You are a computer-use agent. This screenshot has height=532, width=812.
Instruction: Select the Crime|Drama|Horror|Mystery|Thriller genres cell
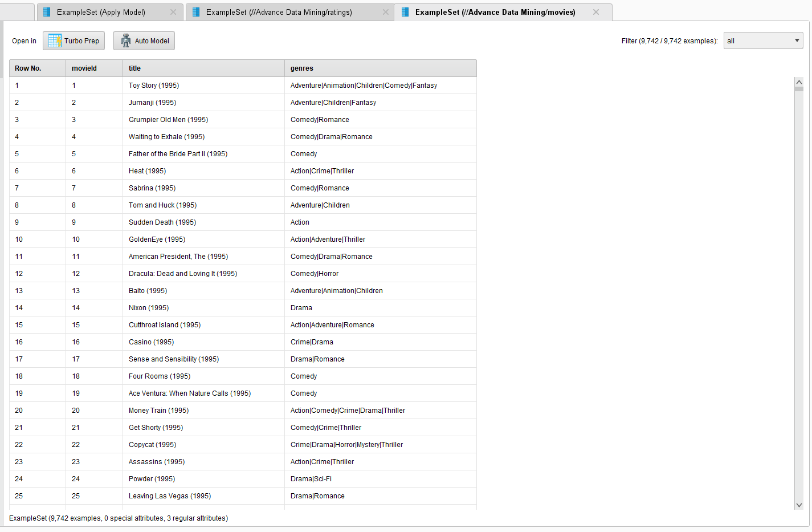pos(381,445)
